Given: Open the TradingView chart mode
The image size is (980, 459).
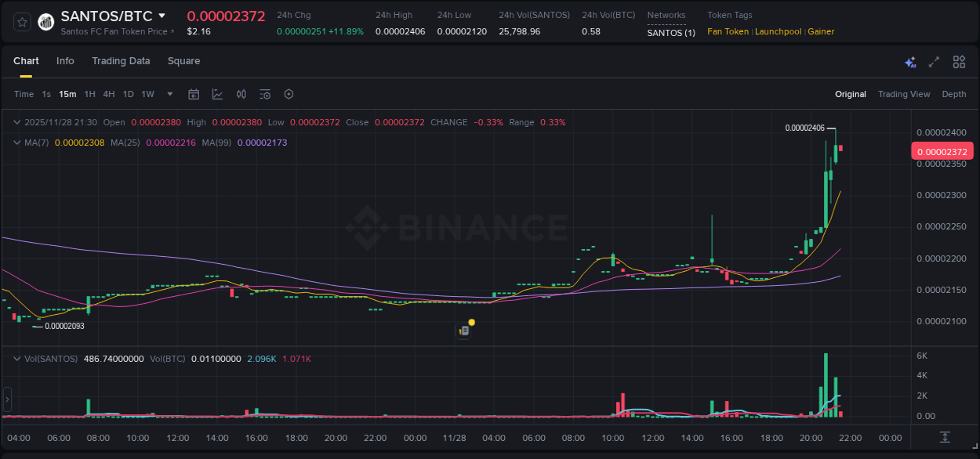Looking at the screenshot, I should click(904, 94).
